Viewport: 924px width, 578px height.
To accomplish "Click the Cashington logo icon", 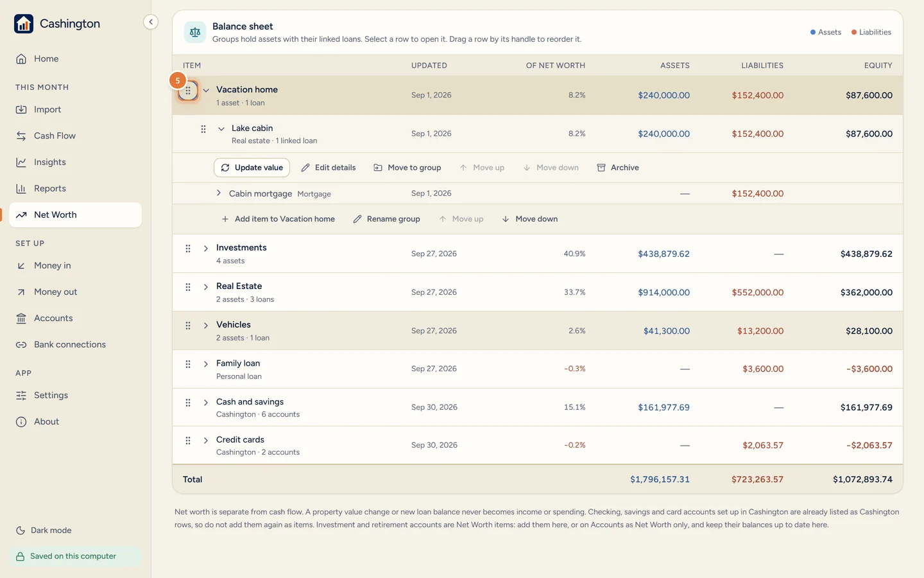I will point(24,24).
